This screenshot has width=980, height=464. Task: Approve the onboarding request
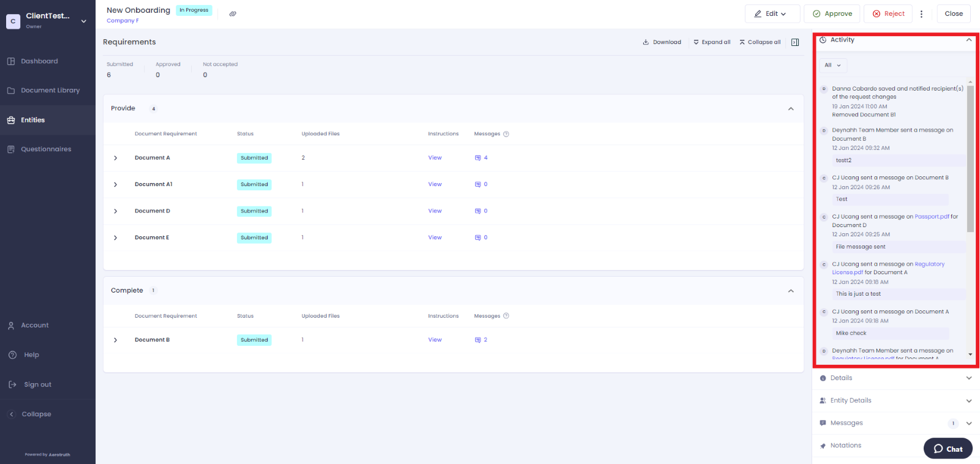pos(832,13)
